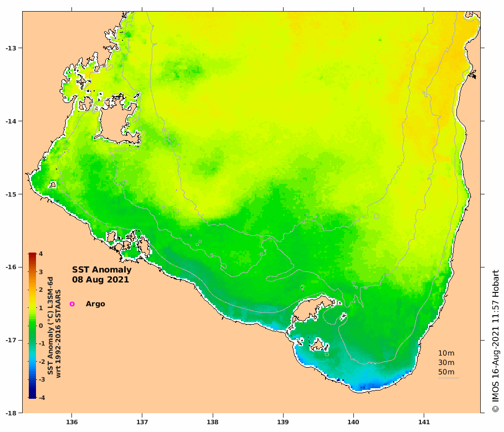Click the 138 longitude axis label

point(213,422)
